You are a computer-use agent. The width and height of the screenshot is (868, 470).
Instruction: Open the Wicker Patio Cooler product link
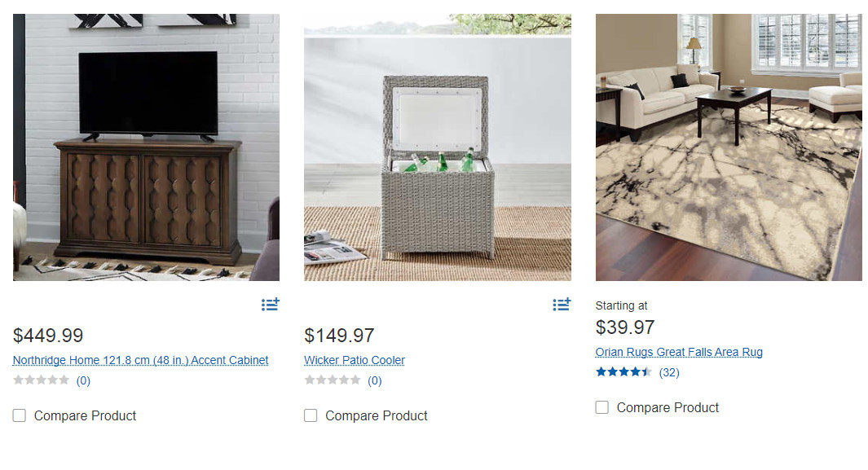tap(355, 360)
